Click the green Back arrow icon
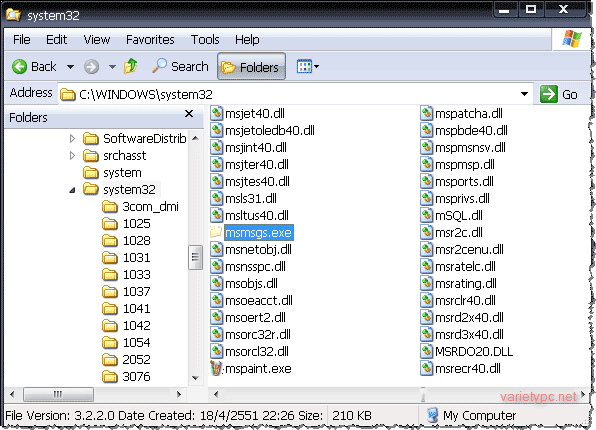 coord(19,67)
